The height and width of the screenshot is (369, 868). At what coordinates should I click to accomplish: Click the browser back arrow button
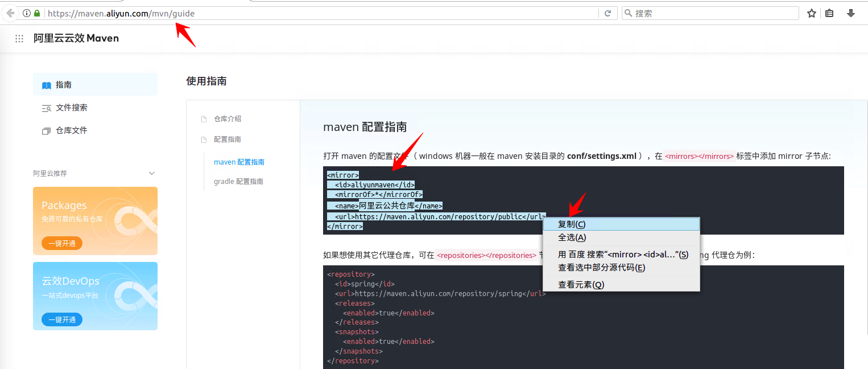tap(10, 13)
